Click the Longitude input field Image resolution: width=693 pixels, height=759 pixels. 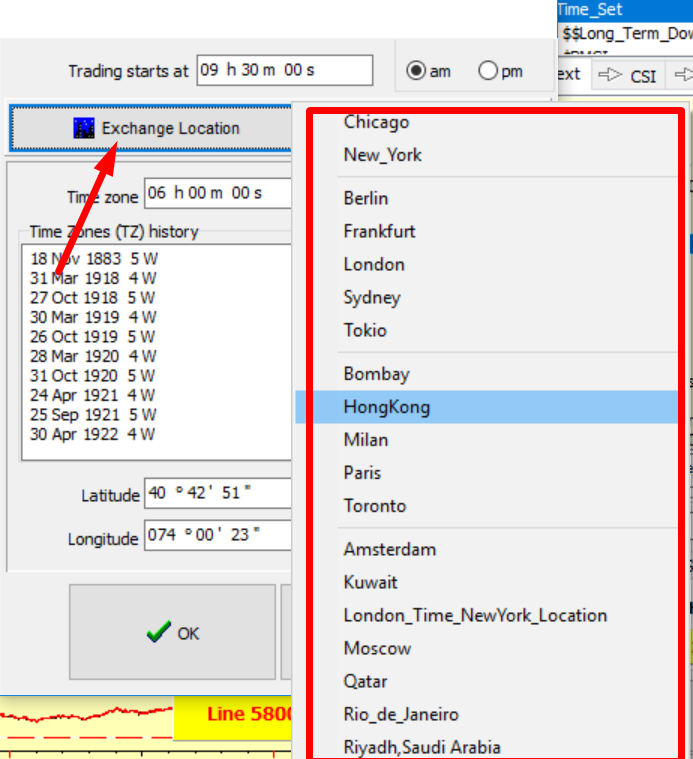217,535
